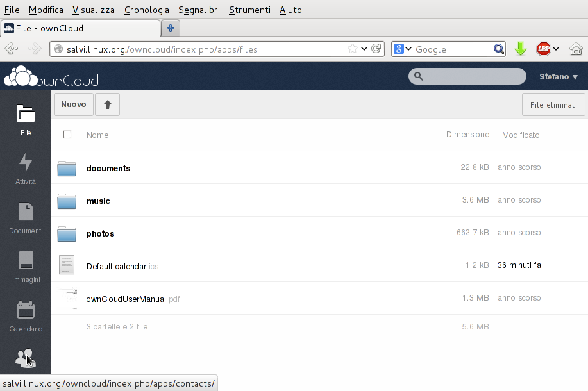Open the Attività lightning icon
The width and height of the screenshot is (588, 391).
26,168
